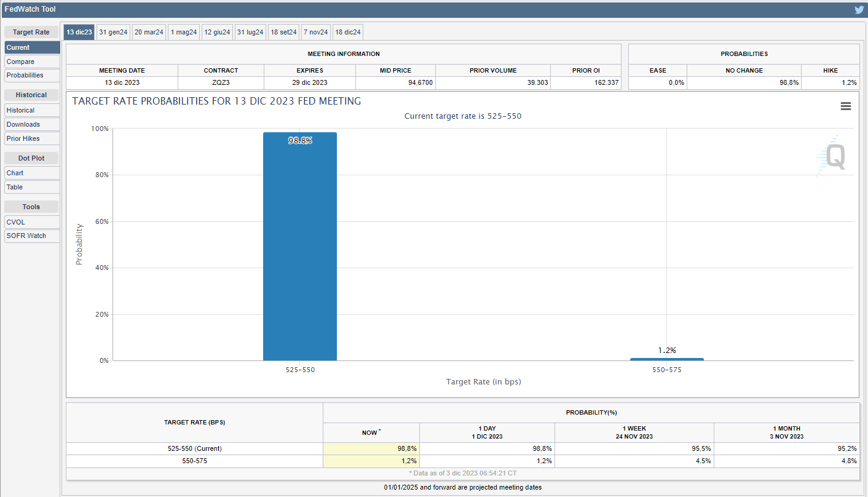Select the 12 giu24 meeting tab
Image resolution: width=868 pixels, height=497 pixels.
pos(217,32)
